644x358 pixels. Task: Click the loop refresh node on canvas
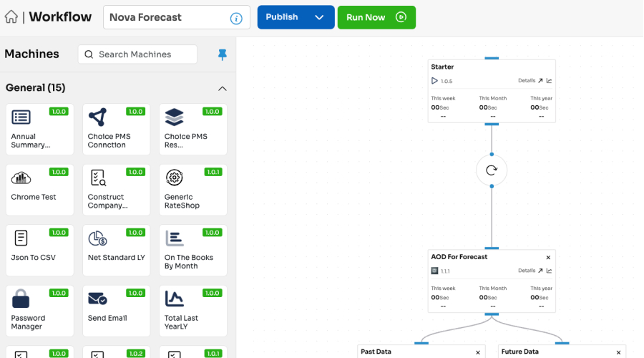(x=492, y=170)
